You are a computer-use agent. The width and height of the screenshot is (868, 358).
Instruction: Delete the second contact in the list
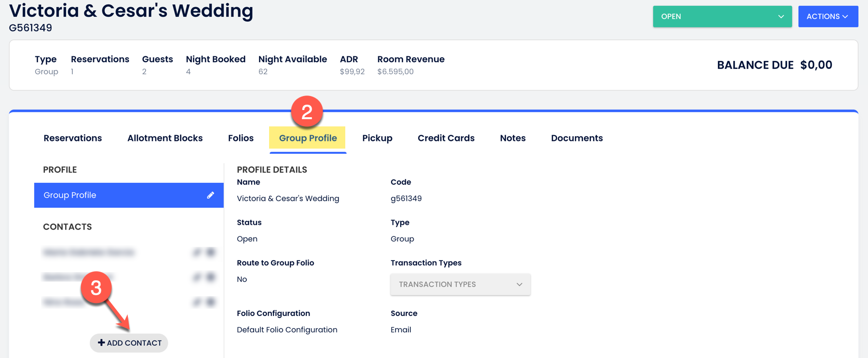pyautogui.click(x=211, y=277)
